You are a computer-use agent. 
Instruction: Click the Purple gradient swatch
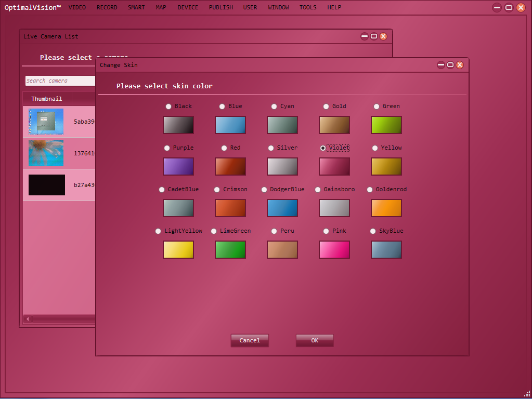[178, 166]
